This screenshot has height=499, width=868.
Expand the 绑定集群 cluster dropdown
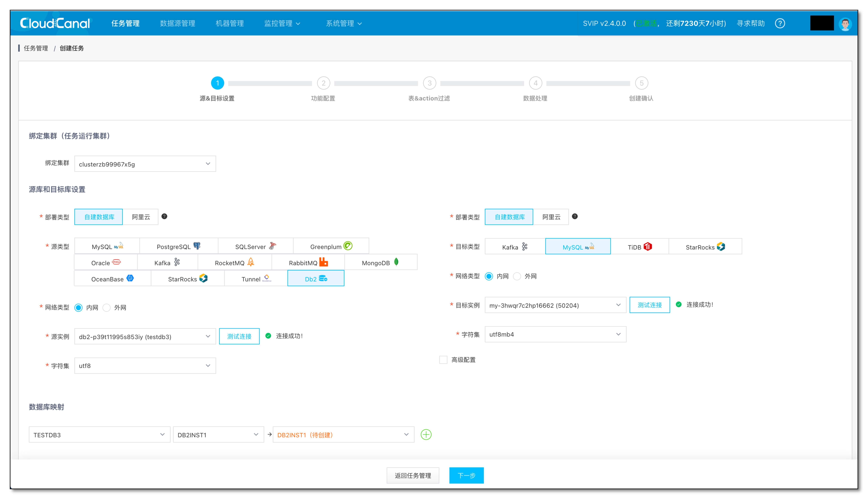tap(145, 164)
